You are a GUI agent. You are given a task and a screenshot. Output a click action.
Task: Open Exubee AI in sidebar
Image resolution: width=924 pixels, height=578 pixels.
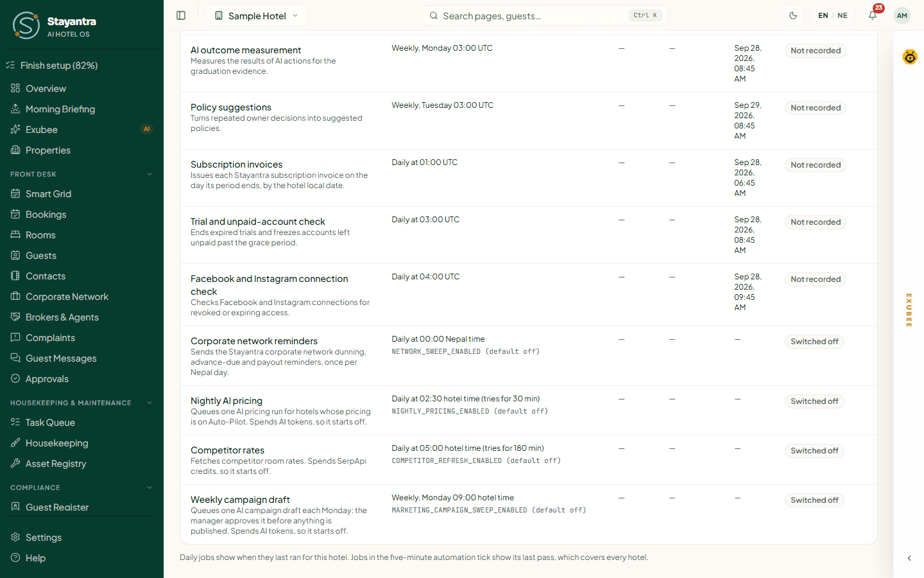[x=81, y=130]
